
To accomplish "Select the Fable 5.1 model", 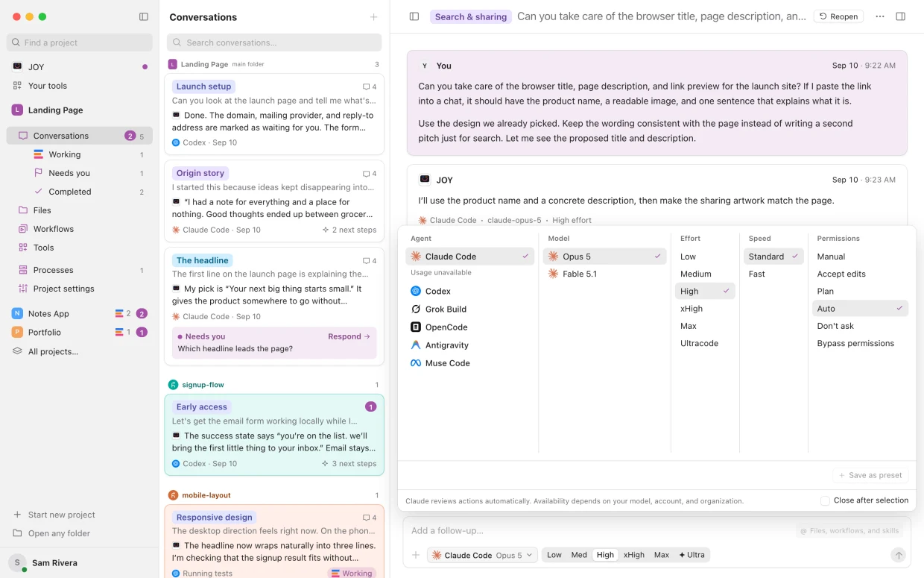I will [604, 274].
